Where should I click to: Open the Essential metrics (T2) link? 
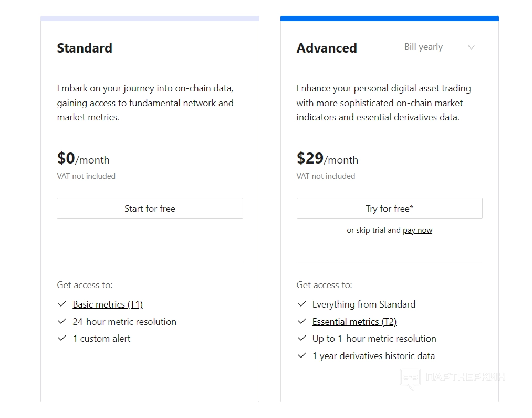(354, 322)
